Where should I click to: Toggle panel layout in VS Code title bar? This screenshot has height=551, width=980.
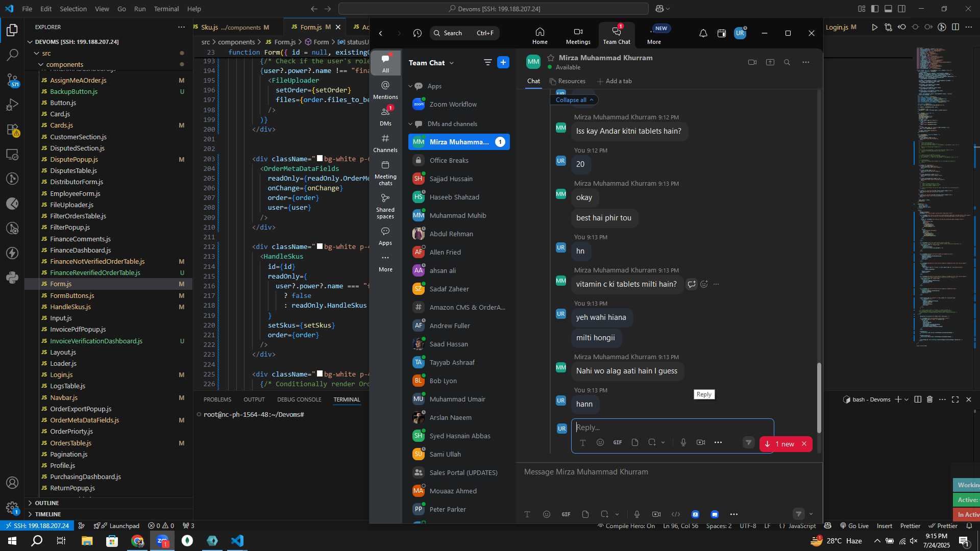coord(888,9)
